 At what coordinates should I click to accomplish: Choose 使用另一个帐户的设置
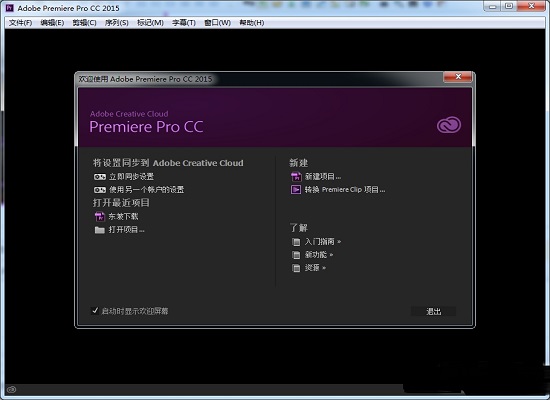coord(146,190)
